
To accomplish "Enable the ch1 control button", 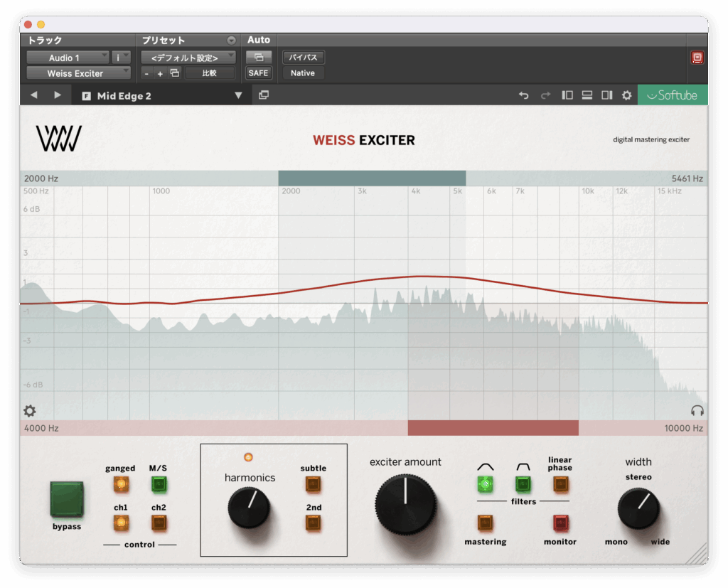I will [121, 523].
